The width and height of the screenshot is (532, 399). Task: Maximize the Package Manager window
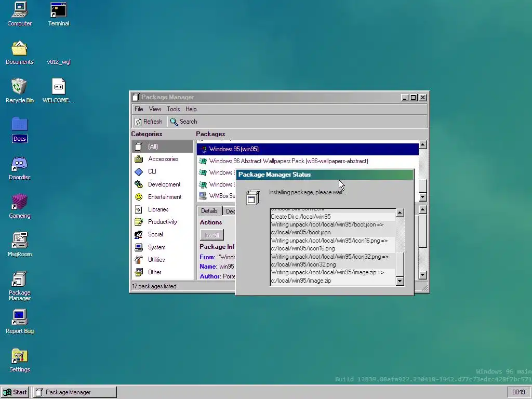(414, 97)
